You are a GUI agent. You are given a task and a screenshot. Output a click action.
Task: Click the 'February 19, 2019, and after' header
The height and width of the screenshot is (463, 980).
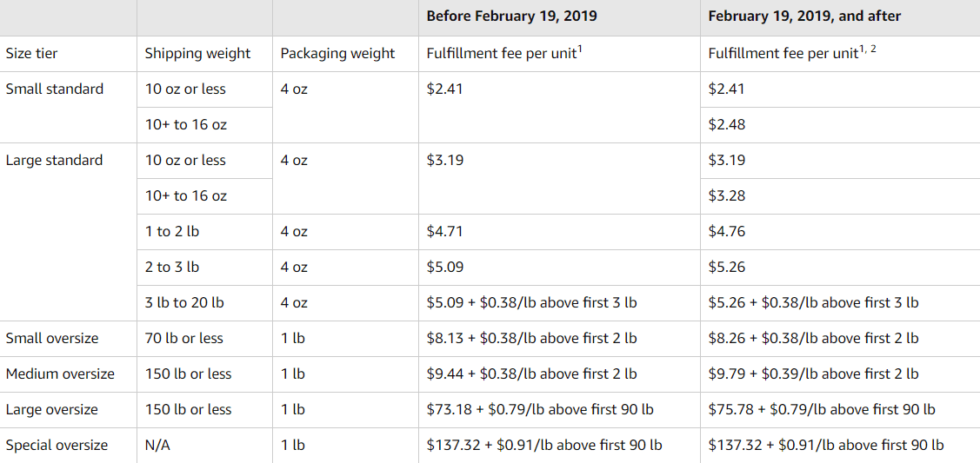(804, 17)
